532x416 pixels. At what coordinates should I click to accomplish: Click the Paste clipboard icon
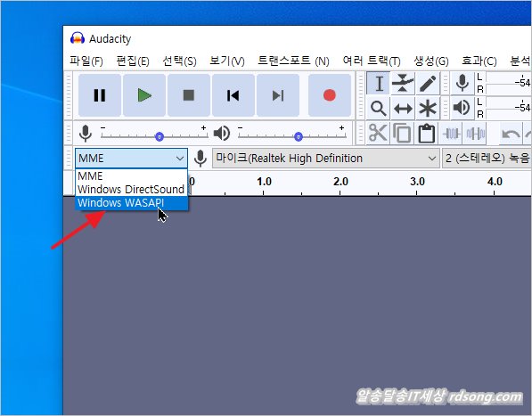click(x=427, y=133)
